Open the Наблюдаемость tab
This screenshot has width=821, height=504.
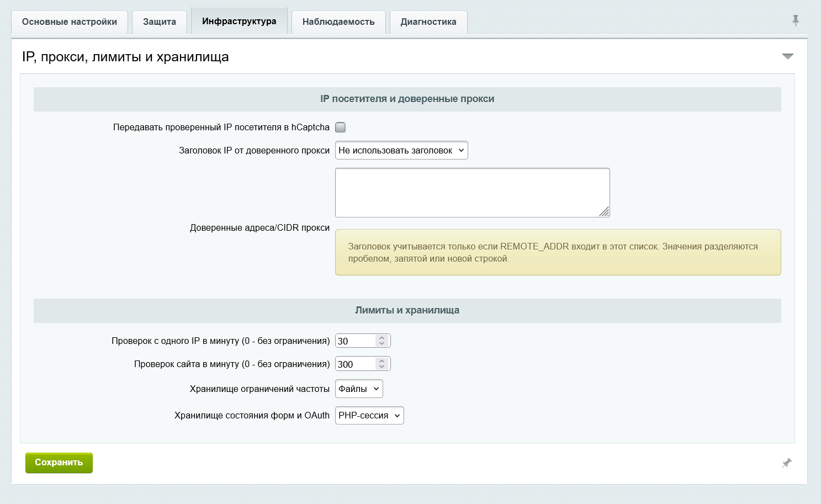(x=338, y=22)
